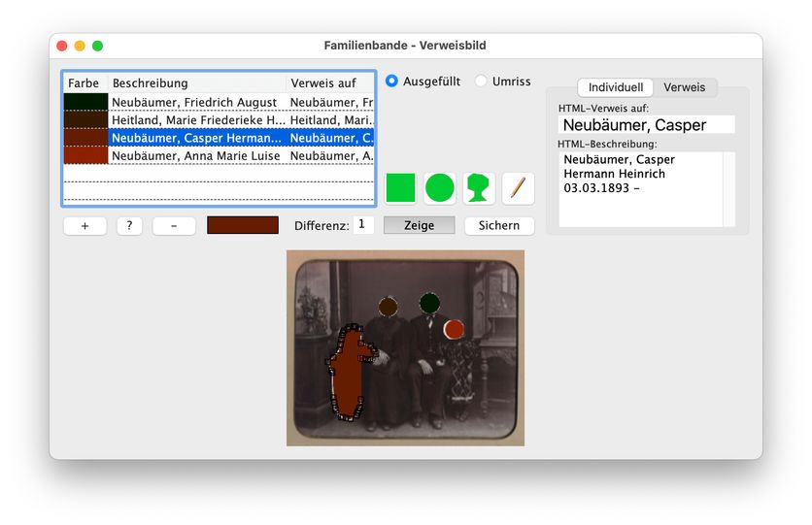The image size is (812, 525).
Task: Open the Individuell tab
Action: [615, 87]
